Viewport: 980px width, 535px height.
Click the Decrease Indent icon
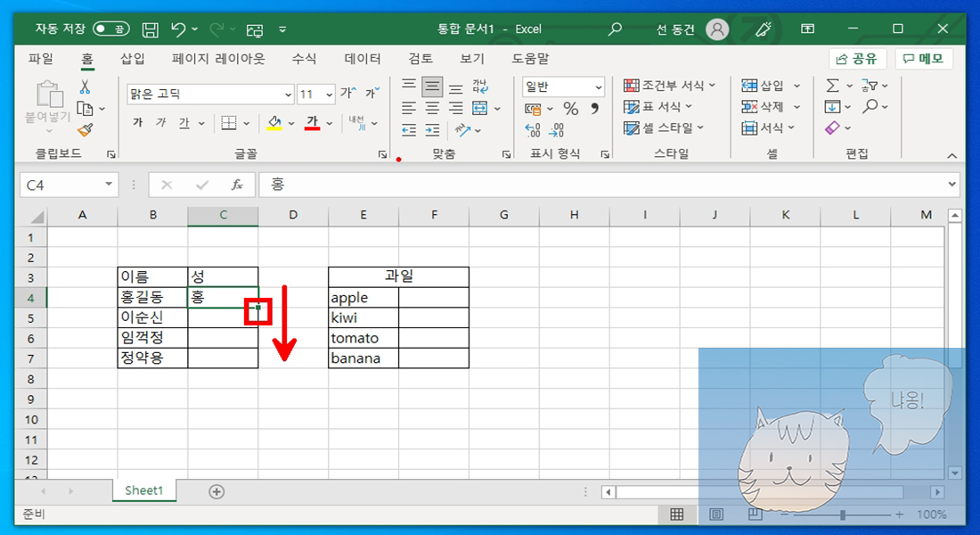coord(409,130)
